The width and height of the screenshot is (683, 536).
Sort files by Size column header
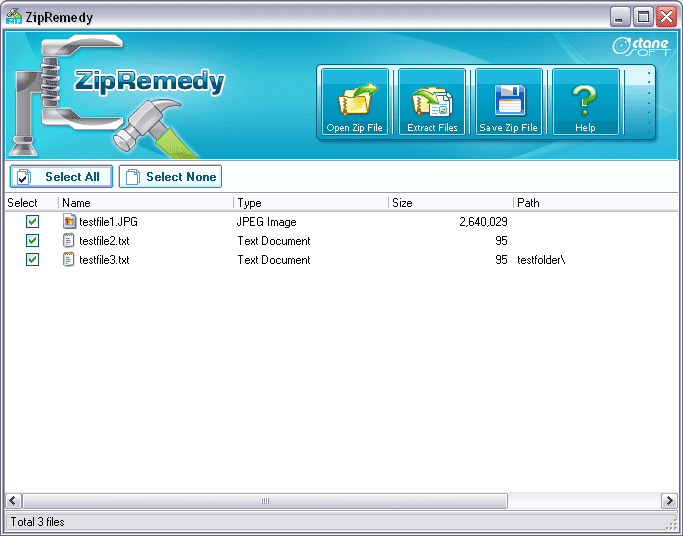coord(451,202)
